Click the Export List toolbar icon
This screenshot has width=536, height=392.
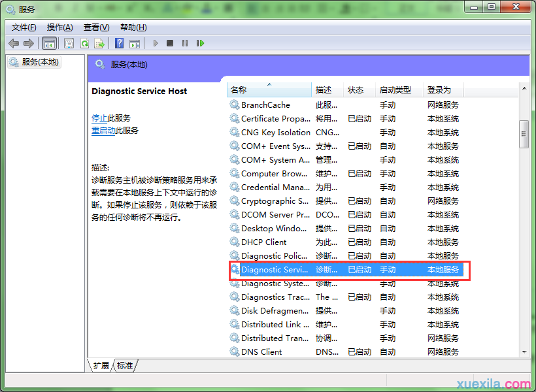99,43
